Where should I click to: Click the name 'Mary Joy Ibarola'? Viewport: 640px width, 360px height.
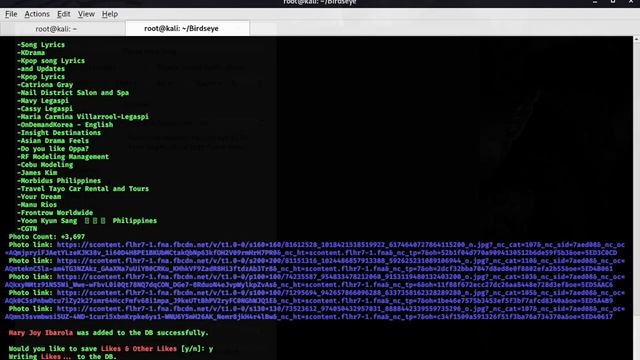[x=41, y=333]
